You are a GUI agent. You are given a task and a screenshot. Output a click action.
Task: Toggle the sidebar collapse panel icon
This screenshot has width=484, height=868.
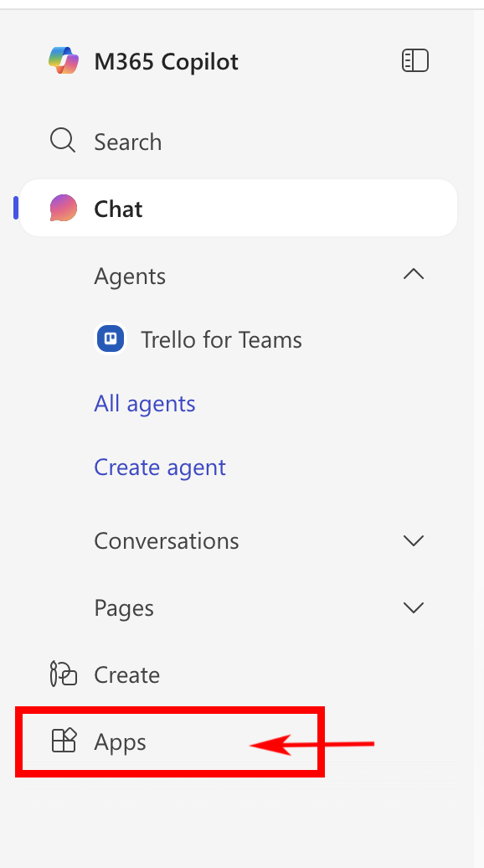tap(414, 60)
